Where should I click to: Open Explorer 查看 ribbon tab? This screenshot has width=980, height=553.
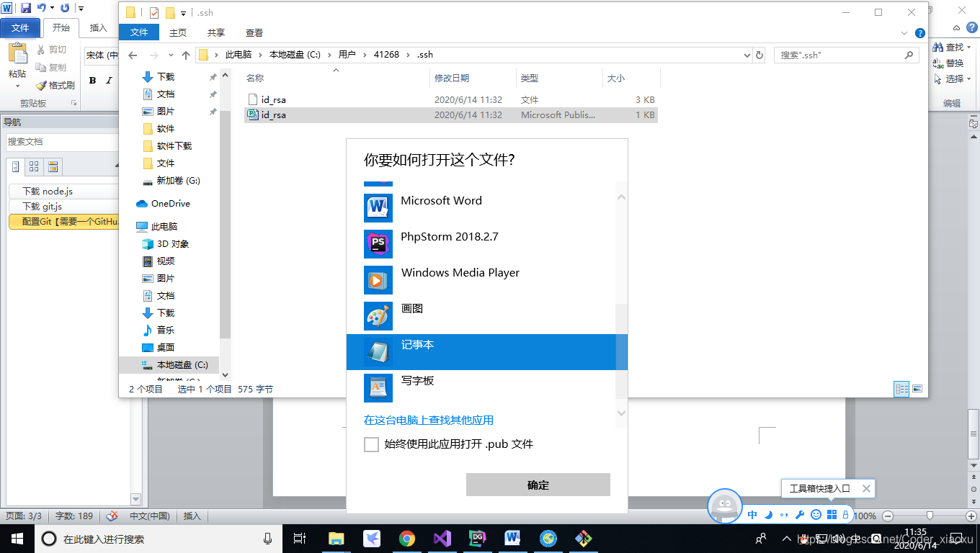point(254,32)
